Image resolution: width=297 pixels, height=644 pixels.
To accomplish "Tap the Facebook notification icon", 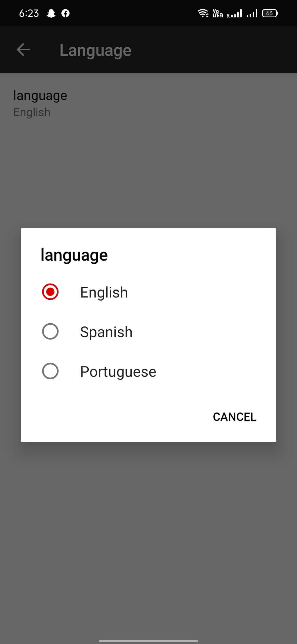I will pyautogui.click(x=65, y=13).
